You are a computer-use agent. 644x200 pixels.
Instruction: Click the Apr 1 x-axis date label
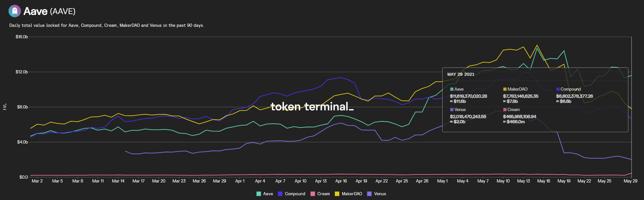click(x=240, y=181)
